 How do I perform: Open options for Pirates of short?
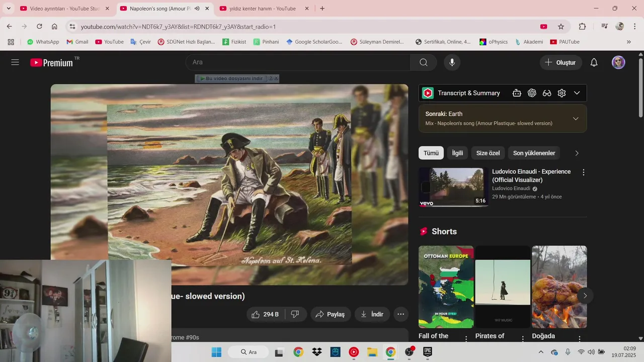(523, 338)
